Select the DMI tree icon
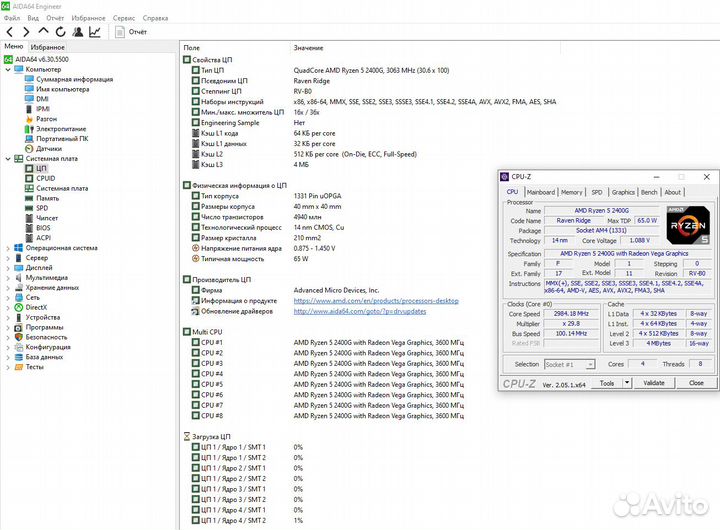Viewport: 720px width, 530px height. pyautogui.click(x=29, y=99)
